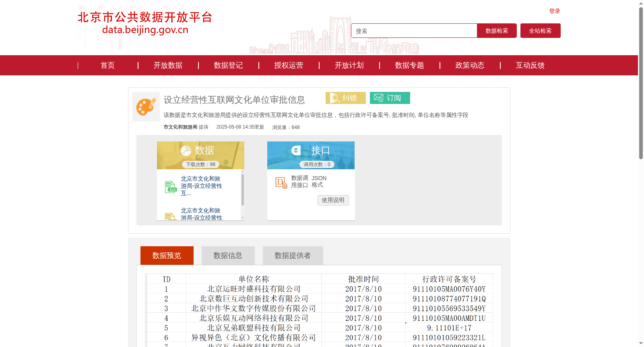Open the 互动反馈 navigation item
The image size is (644, 347).
click(530, 65)
